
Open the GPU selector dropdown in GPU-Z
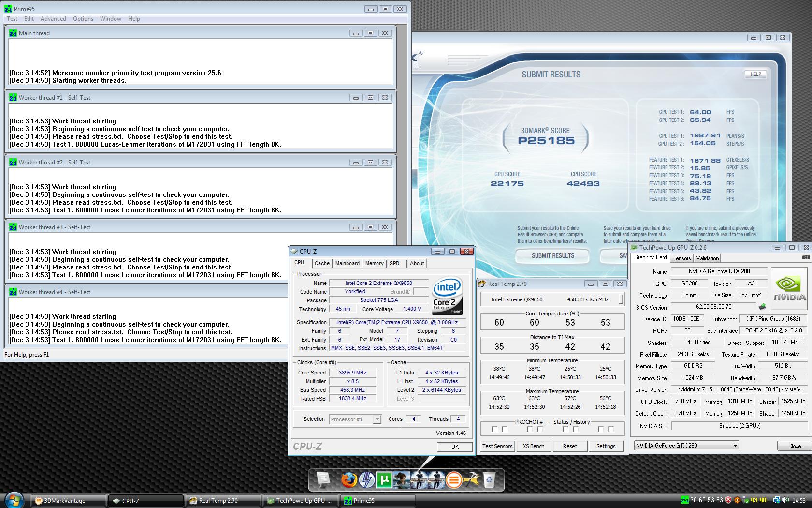click(x=686, y=446)
